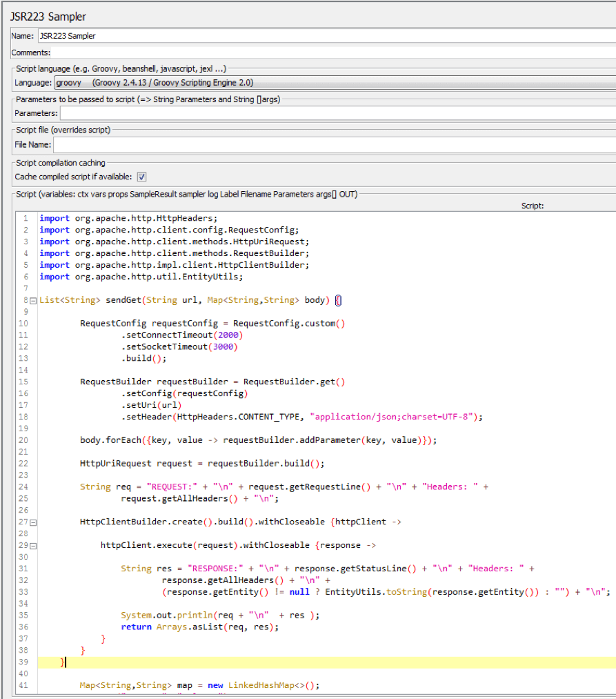This screenshot has width=616, height=699.
Task: Click the Name input field
Action: coord(327,36)
